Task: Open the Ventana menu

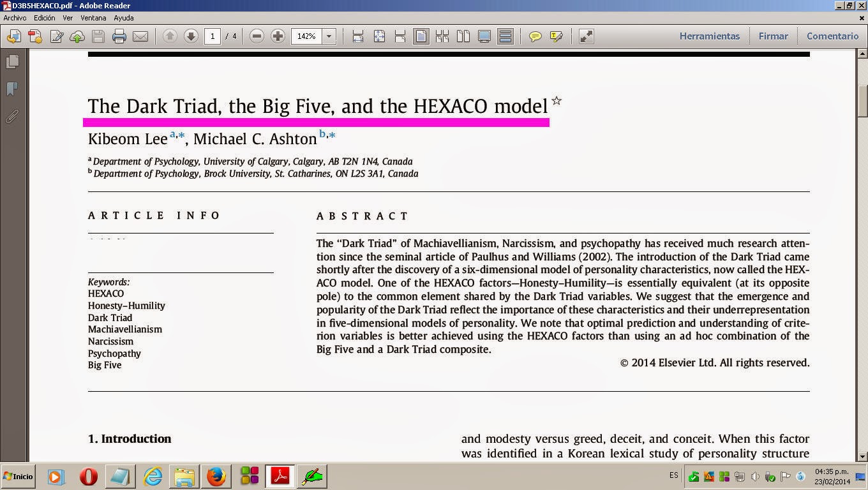Action: pyautogui.click(x=93, y=18)
